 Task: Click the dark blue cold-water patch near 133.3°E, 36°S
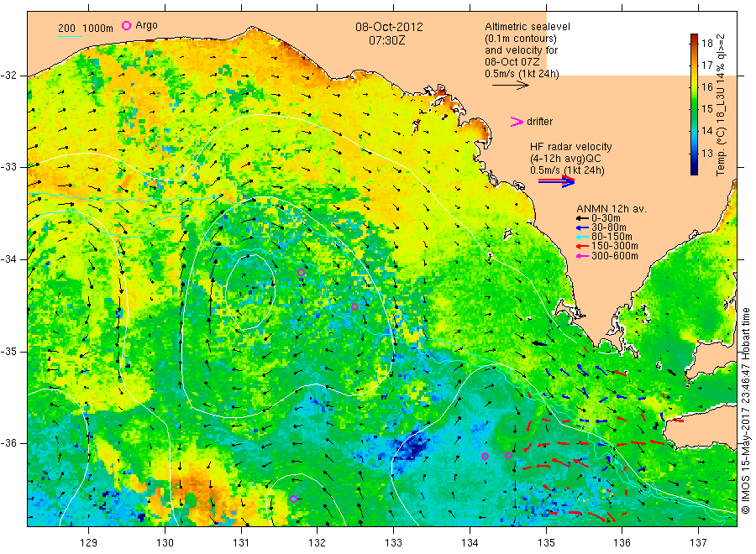pos(413,446)
